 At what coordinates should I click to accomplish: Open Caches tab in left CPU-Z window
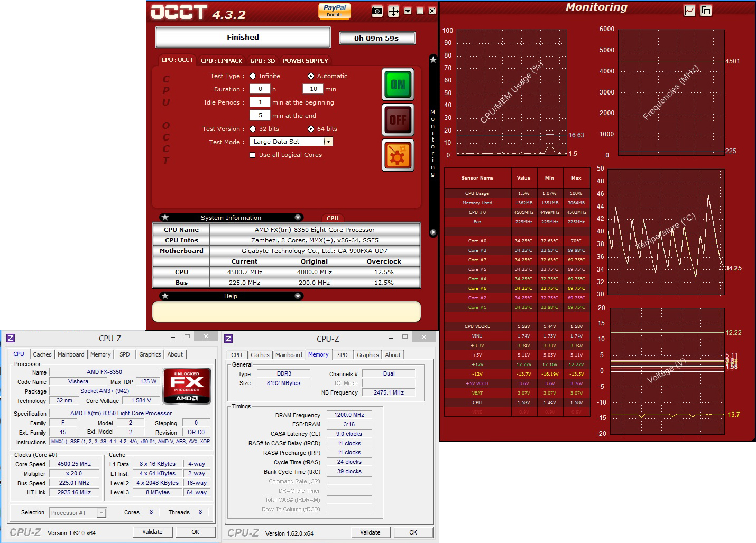[42, 354]
